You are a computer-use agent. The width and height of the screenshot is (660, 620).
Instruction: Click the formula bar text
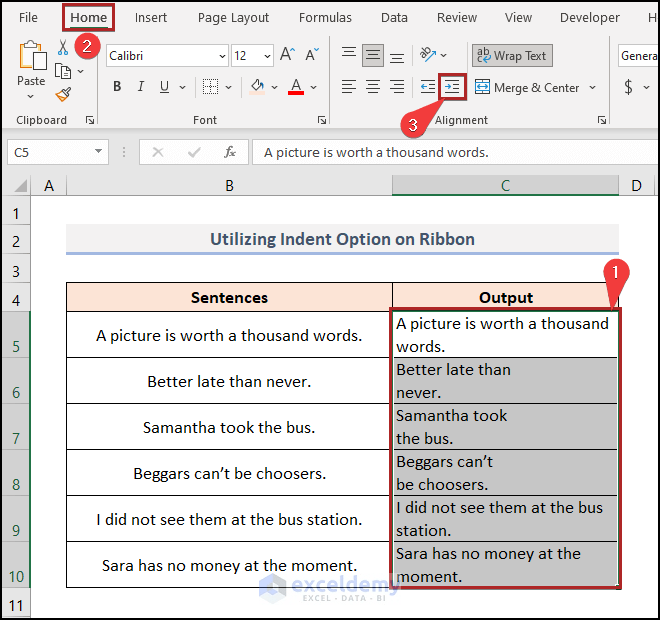(376, 152)
